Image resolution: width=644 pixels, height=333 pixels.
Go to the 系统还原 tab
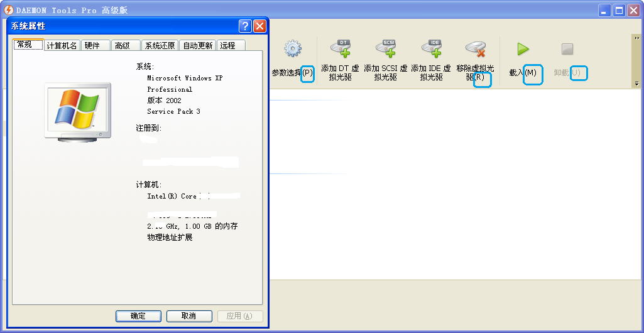click(x=160, y=45)
